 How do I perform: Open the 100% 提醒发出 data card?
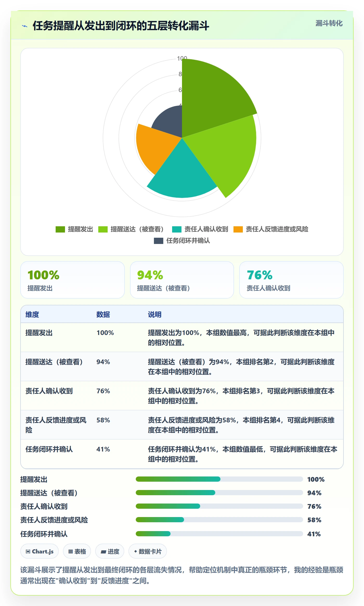[x=73, y=280]
